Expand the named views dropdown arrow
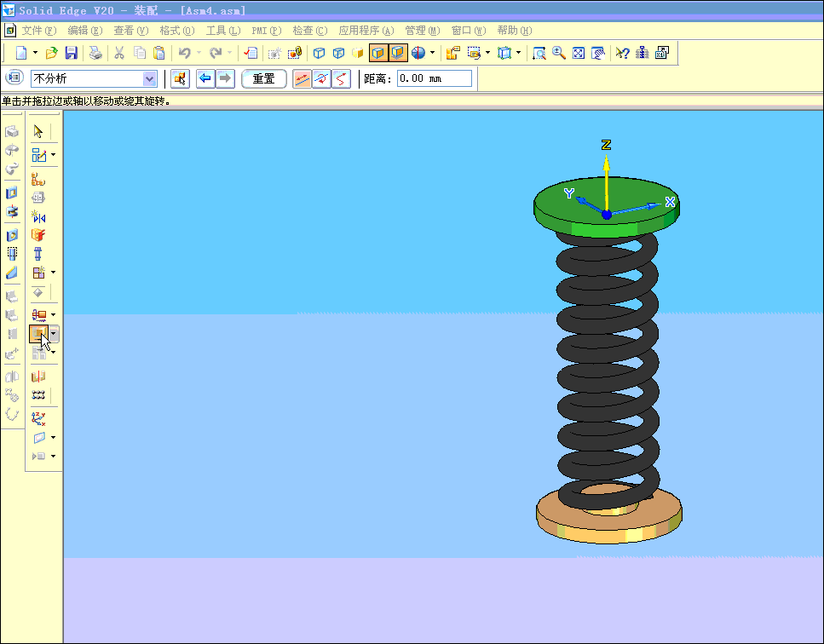 pos(518,53)
